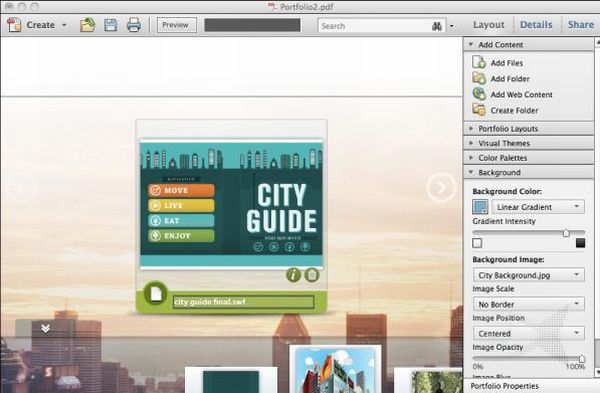Viewport: 600px width, 393px height.
Task: Click the binoculars search icon
Action: (x=437, y=26)
